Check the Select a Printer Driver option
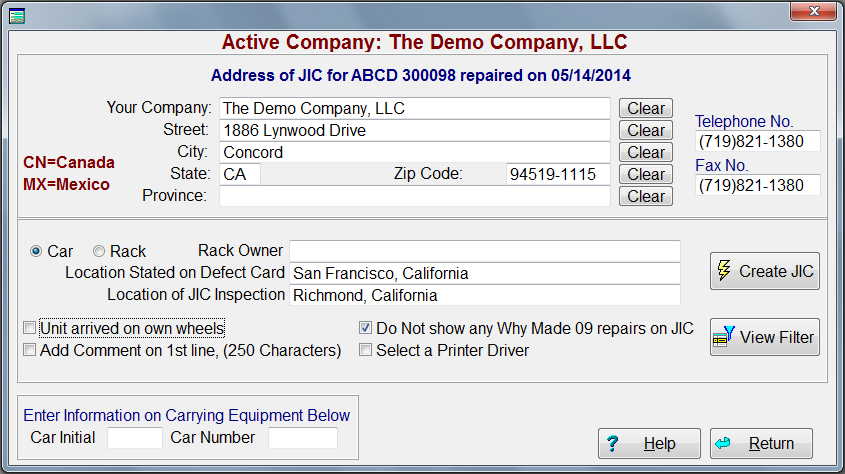 pos(366,351)
